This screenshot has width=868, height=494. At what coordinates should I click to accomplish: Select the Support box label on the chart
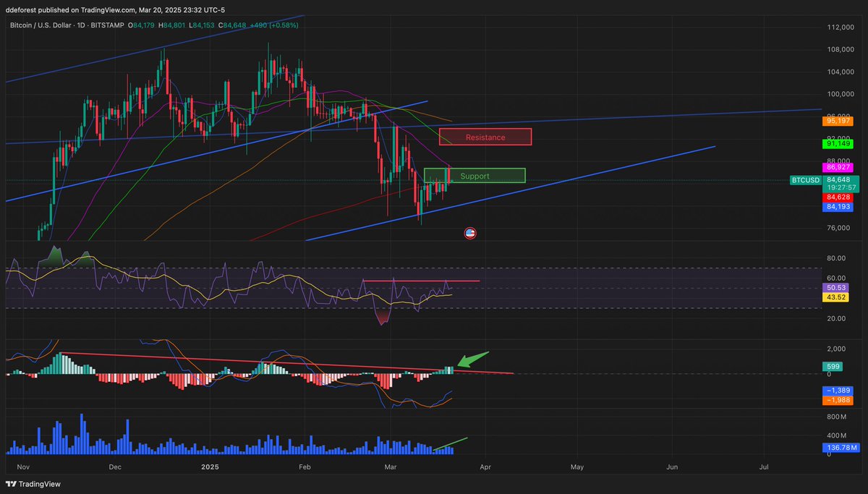475,176
